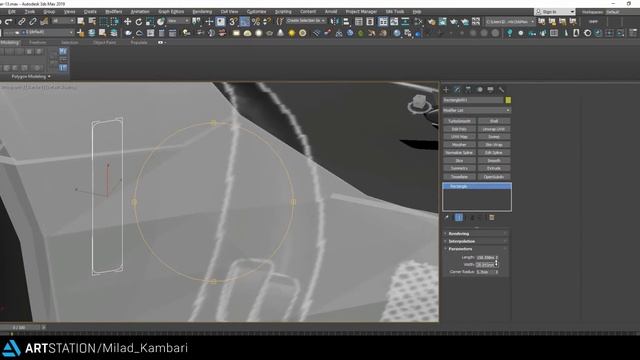Open the Tools menu
Image resolution: width=640 pixels, height=360 pixels.
point(30,12)
